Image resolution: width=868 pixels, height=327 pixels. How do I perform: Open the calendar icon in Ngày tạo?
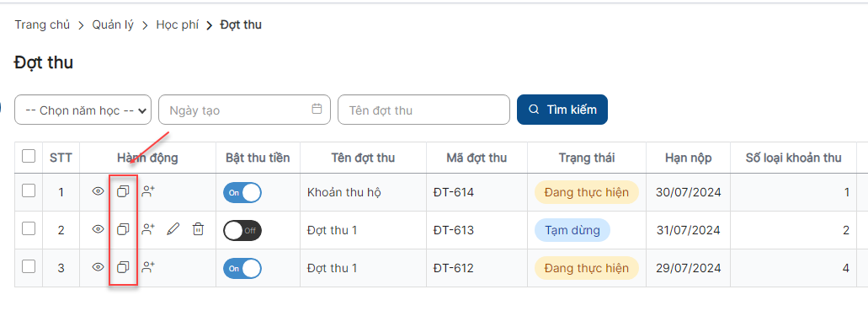pos(317,109)
